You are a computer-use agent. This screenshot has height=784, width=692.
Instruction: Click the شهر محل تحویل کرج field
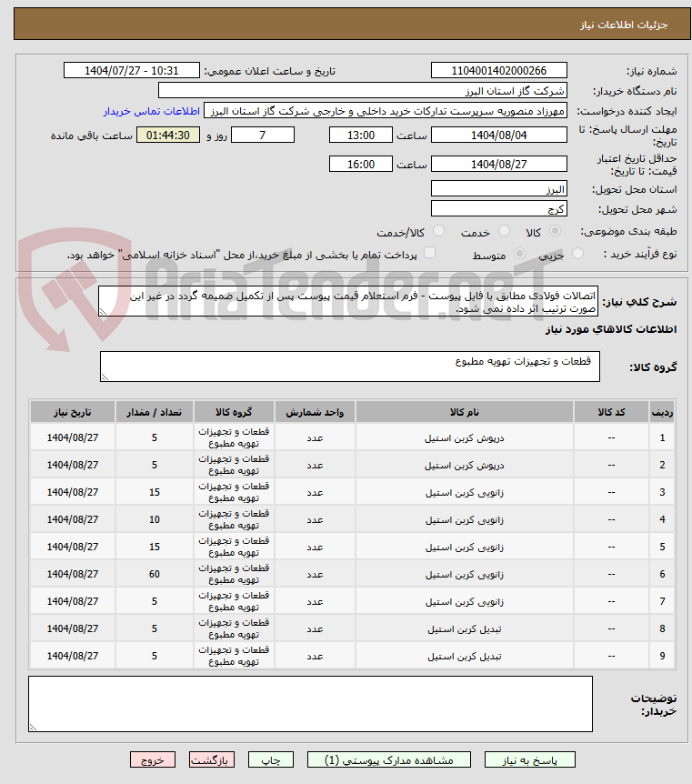click(499, 209)
